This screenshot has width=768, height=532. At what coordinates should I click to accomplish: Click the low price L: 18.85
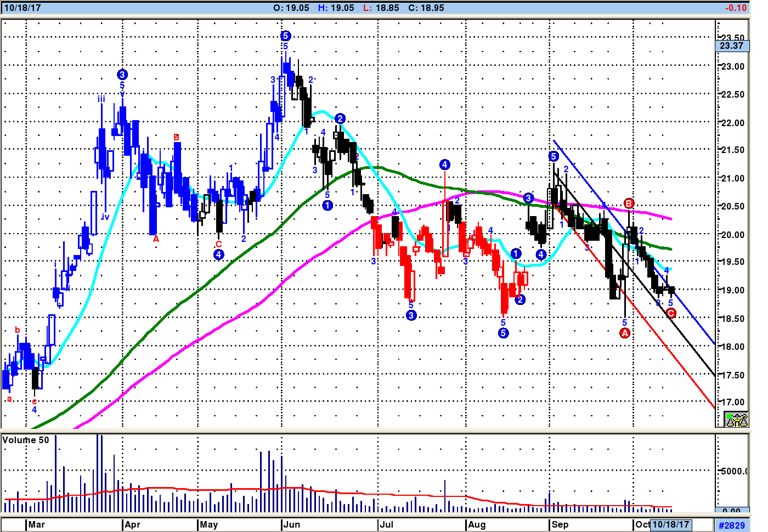tap(381, 8)
